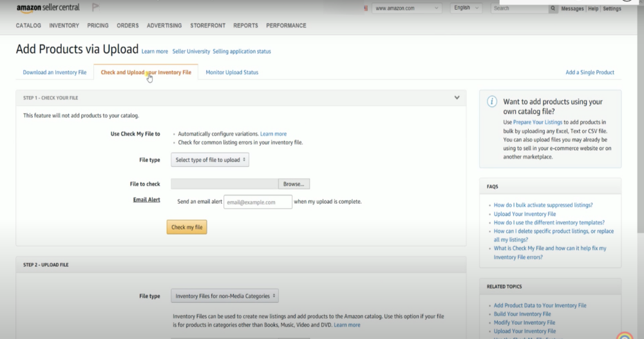Open the Build Your Inventory File topic
This screenshot has height=339, width=644.
[x=522, y=314]
